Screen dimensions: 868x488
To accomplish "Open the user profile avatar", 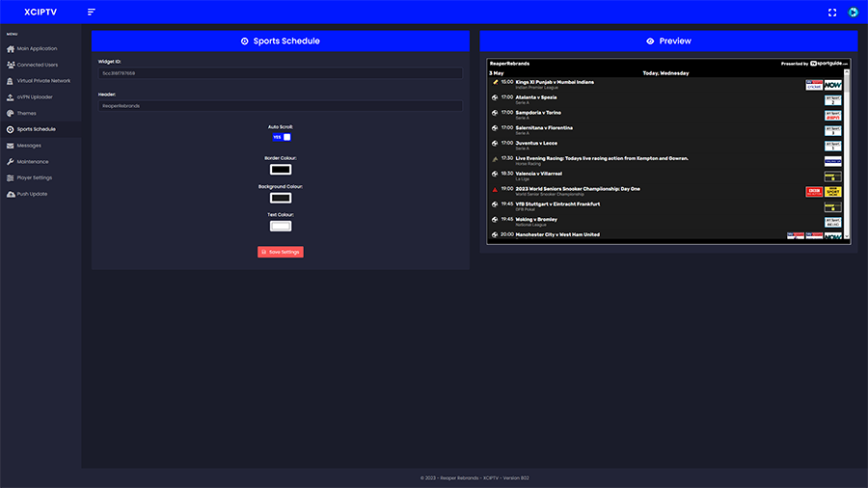I will click(854, 13).
